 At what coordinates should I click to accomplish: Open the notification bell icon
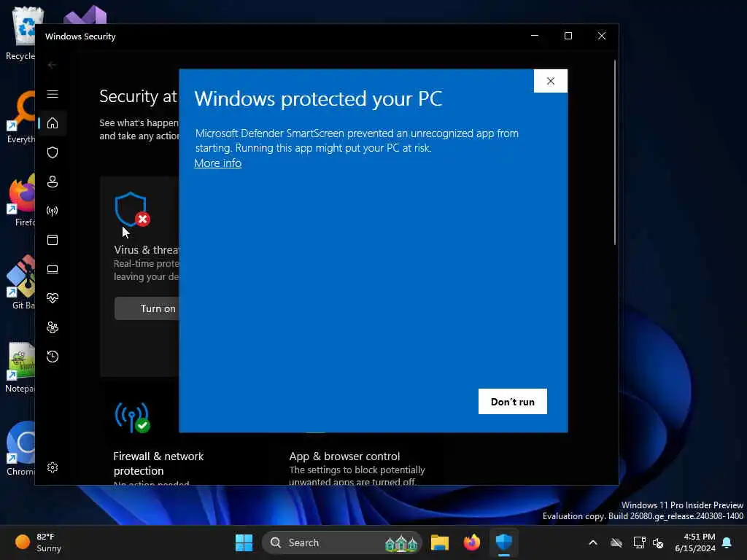(x=727, y=542)
